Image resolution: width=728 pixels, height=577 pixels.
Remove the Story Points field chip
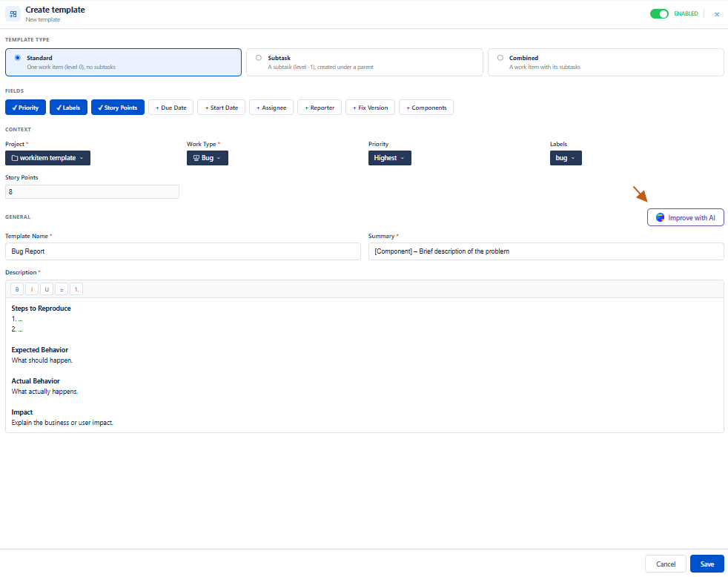pyautogui.click(x=117, y=108)
